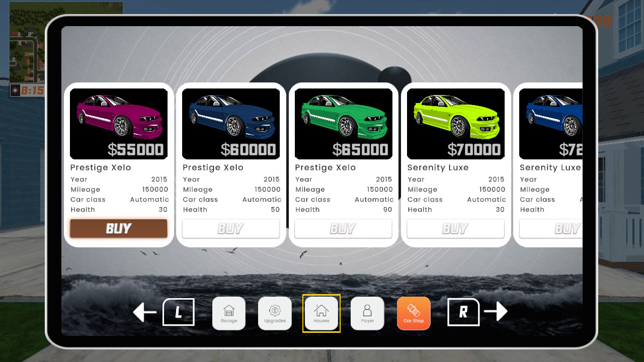644x362 pixels.
Task: Select the green Prestige Xelo thumbnail
Action: pos(343,124)
